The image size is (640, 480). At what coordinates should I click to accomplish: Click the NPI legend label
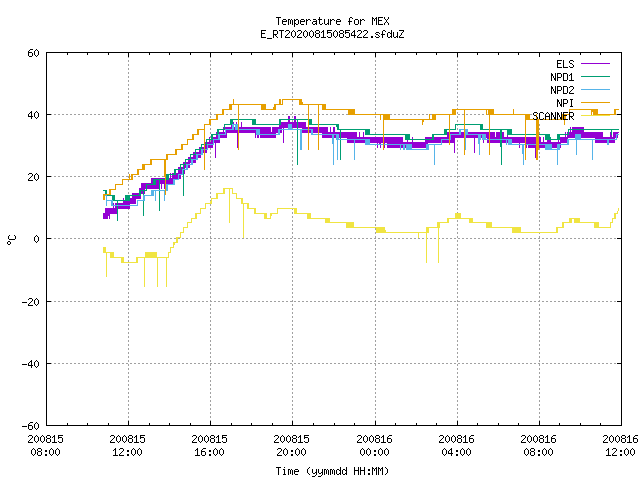point(565,103)
